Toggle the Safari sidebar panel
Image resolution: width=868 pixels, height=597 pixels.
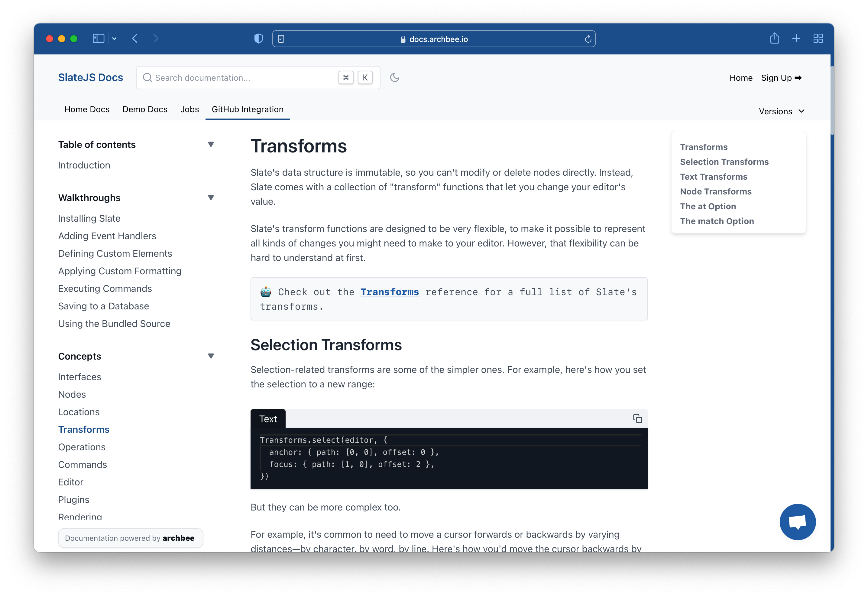(98, 38)
